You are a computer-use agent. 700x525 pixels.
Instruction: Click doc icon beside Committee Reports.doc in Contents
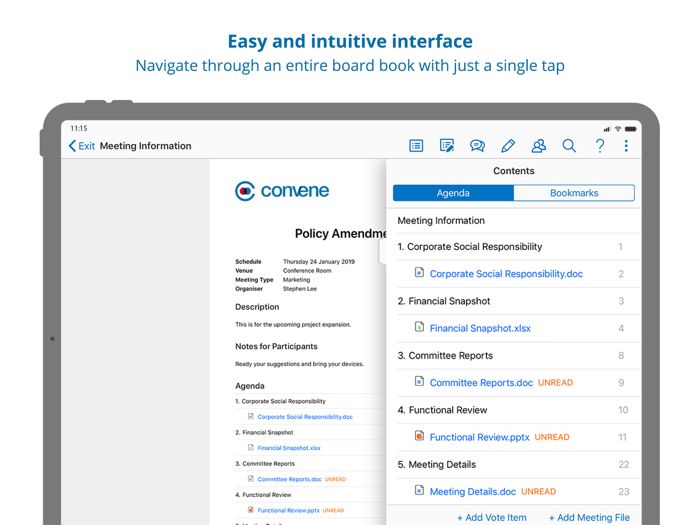pos(419,381)
